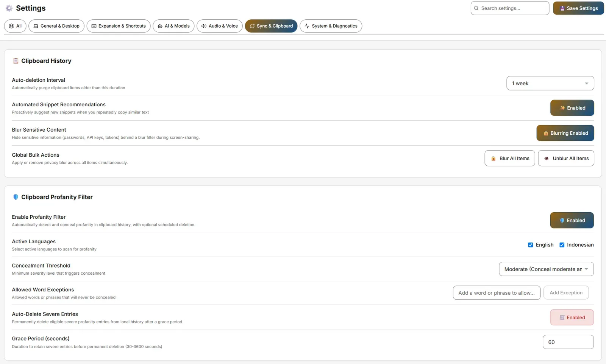The image size is (606, 364).
Task: Click the allowed word exception input field
Action: [x=497, y=293]
